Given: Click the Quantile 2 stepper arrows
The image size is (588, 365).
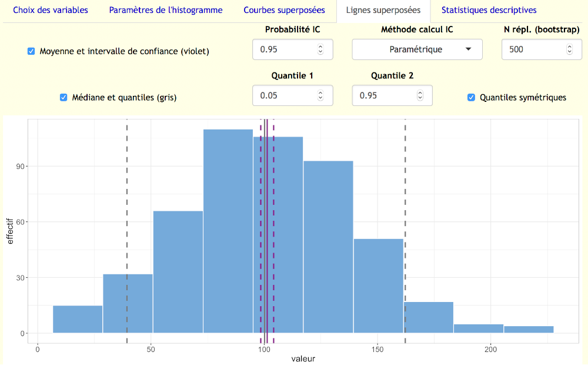Looking at the screenshot, I should click(420, 95).
